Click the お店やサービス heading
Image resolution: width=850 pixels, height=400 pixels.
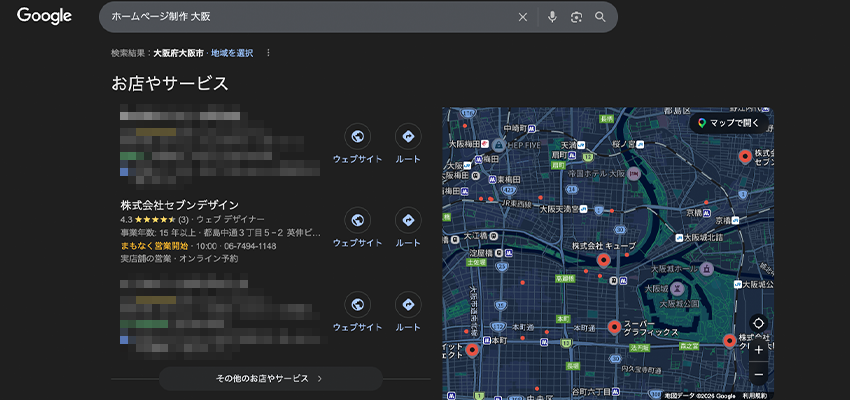pos(170,84)
